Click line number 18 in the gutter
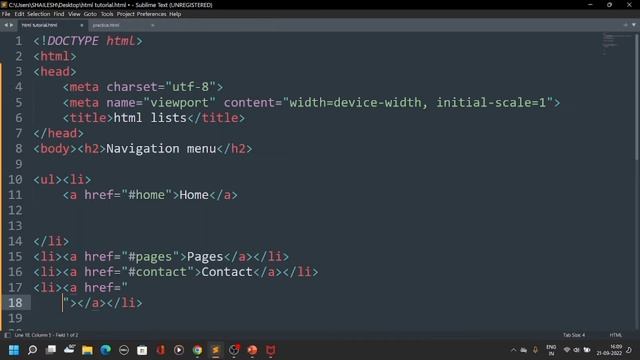This screenshot has height=360, width=640. 16,303
